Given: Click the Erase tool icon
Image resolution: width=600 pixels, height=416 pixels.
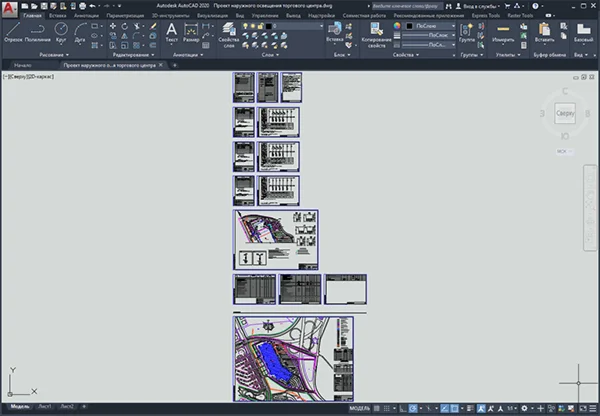Looking at the screenshot, I should point(153,26).
